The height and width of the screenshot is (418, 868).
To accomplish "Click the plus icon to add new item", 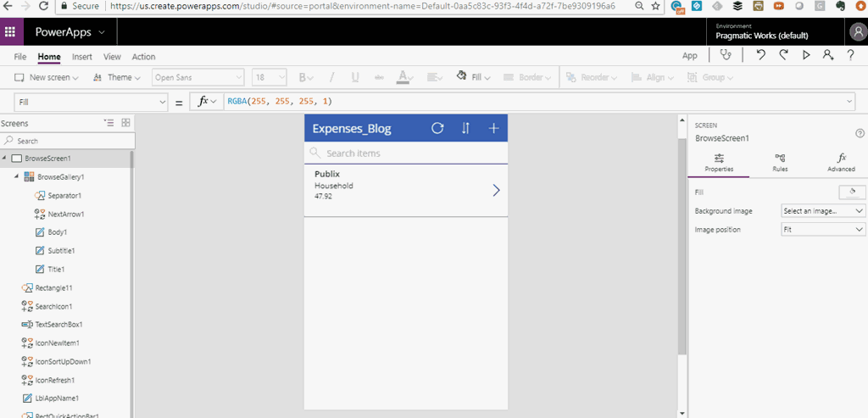I will 493,128.
